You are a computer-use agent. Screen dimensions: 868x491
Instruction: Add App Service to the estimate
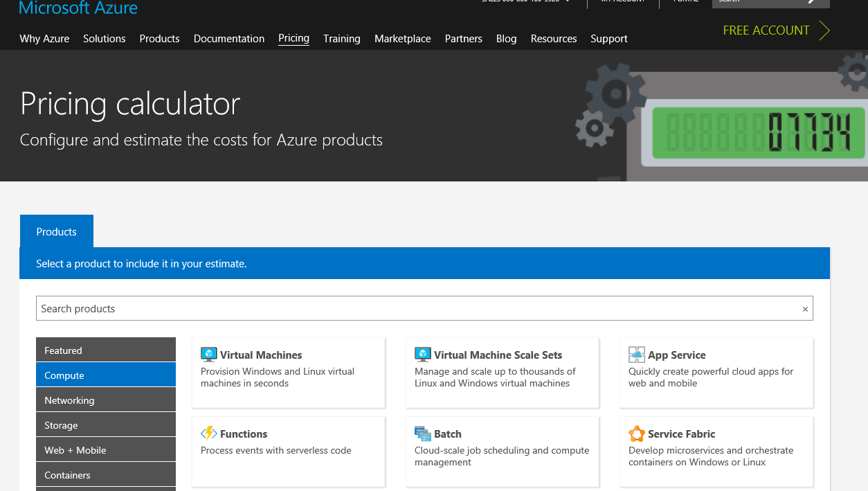pos(716,373)
